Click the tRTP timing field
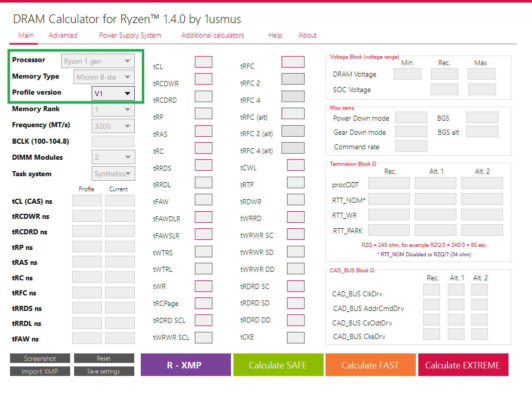Image resolution: width=532 pixels, height=413 pixels. 296,182
